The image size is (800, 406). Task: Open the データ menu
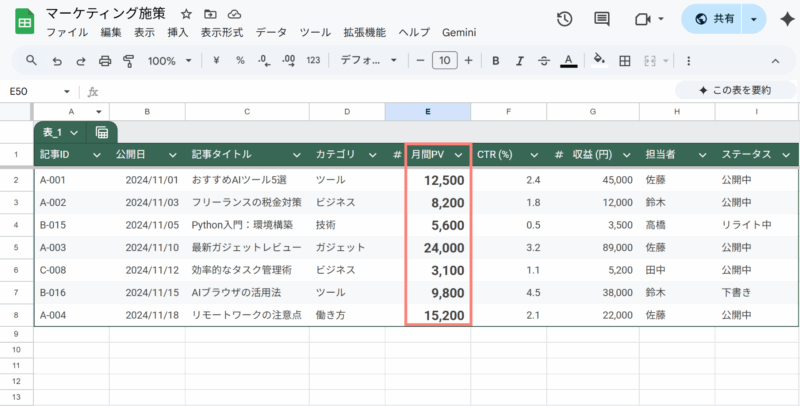coord(270,33)
